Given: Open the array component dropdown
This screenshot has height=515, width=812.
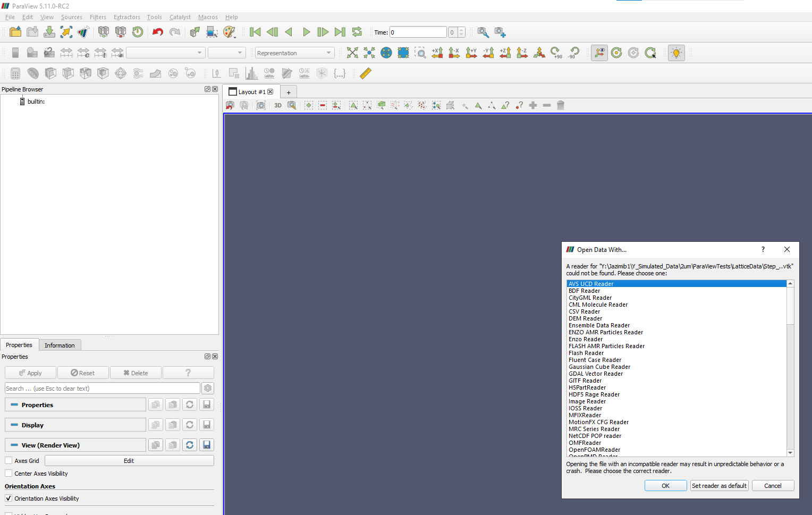Looking at the screenshot, I should coord(226,53).
